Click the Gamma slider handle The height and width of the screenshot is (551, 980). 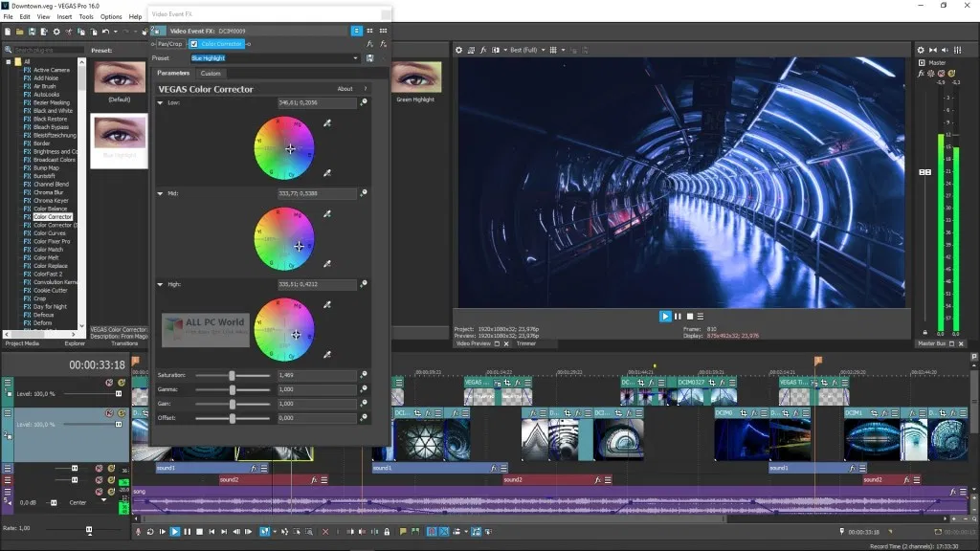pyautogui.click(x=232, y=390)
